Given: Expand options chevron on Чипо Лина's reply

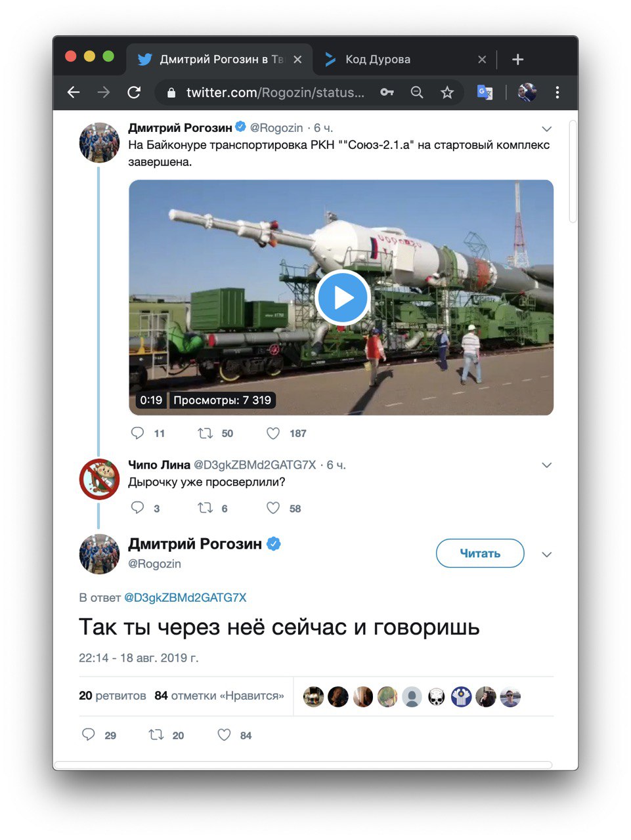Looking at the screenshot, I should (x=546, y=465).
